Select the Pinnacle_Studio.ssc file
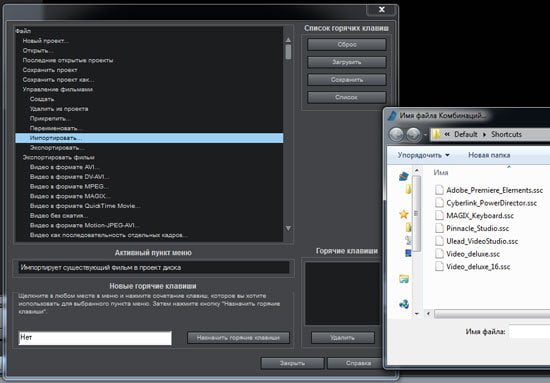 pos(472,228)
